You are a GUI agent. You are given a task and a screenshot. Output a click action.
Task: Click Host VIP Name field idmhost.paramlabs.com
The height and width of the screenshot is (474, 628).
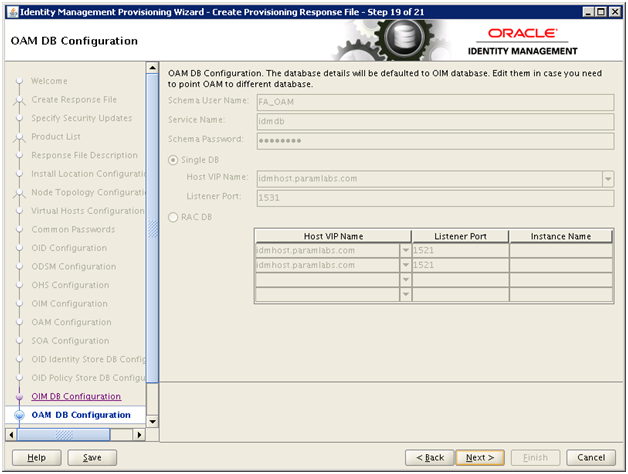pyautogui.click(x=430, y=179)
